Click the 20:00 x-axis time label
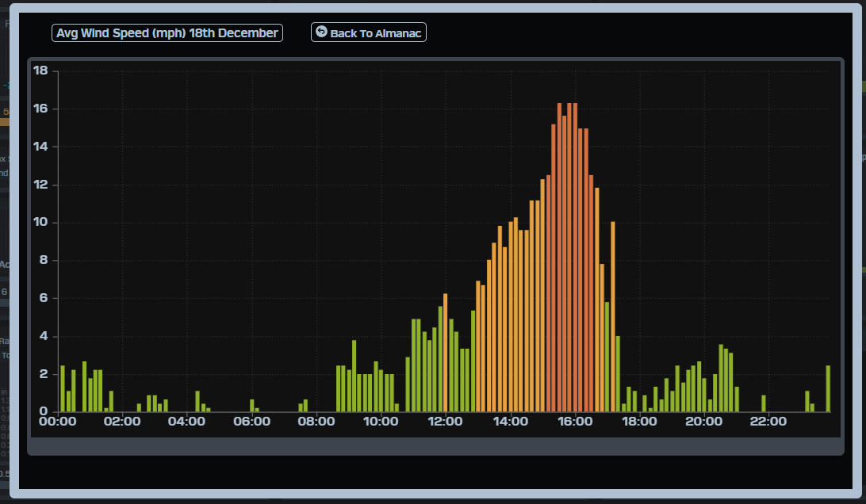 point(704,422)
